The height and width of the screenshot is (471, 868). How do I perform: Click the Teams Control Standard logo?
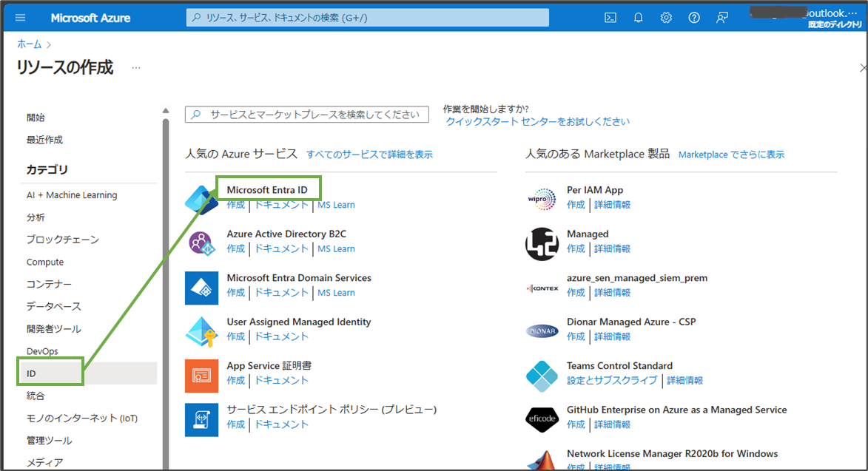542,376
